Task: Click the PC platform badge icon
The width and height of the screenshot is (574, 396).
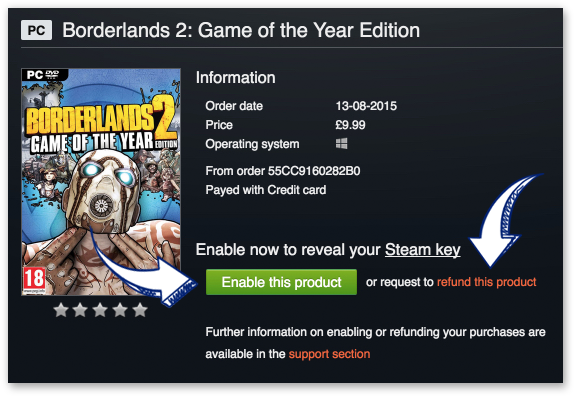Action: click(x=36, y=30)
